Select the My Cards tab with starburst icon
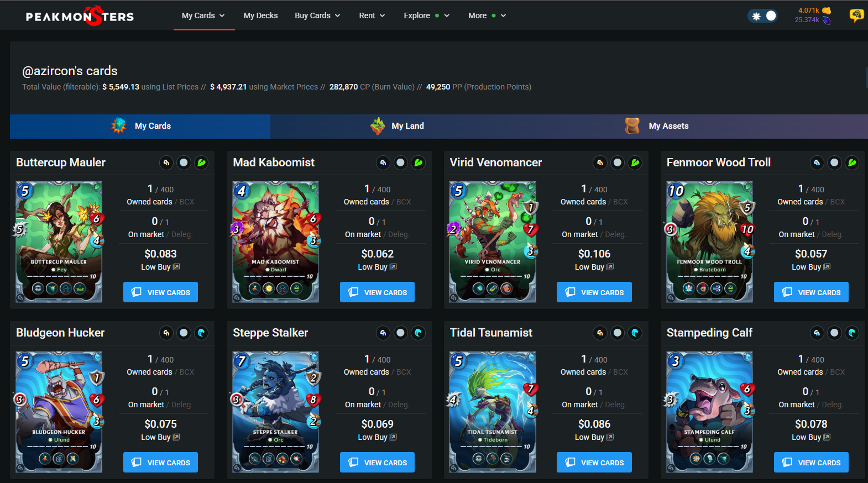This screenshot has height=483, width=868. pos(140,126)
